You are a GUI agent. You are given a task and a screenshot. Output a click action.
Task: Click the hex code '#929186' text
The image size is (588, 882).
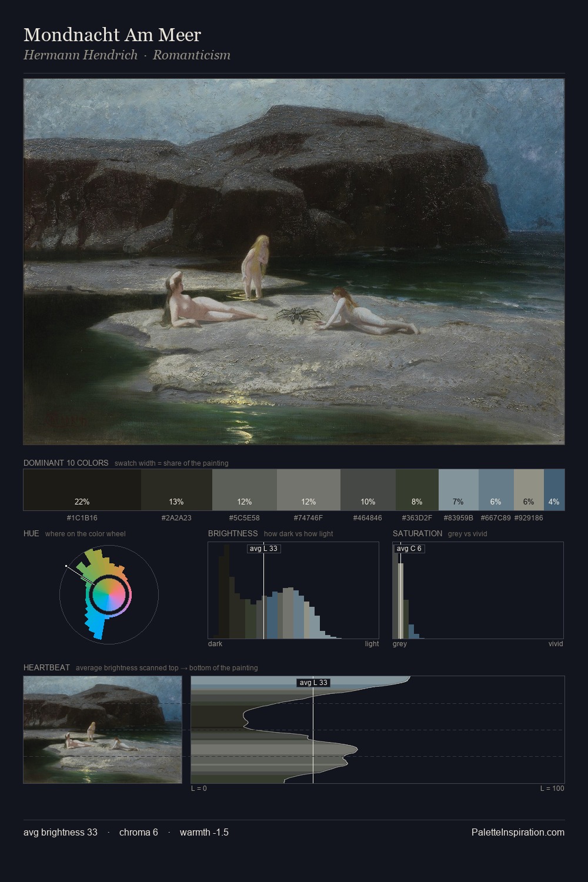point(529,518)
